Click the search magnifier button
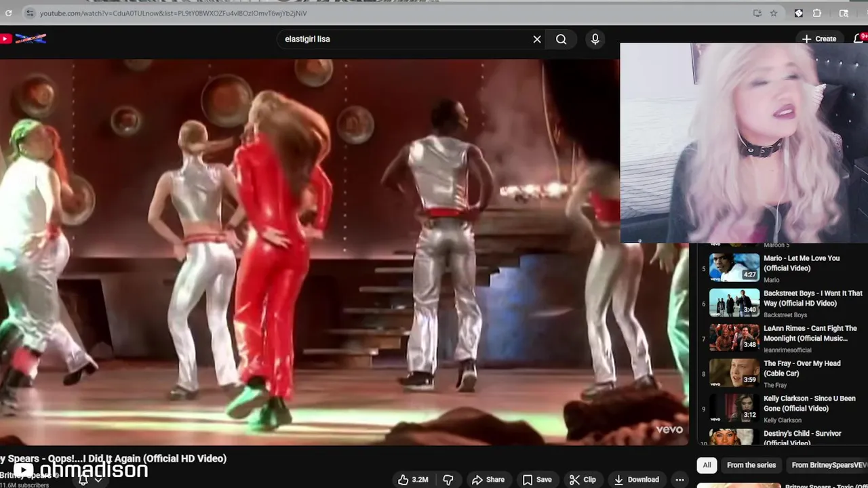The height and width of the screenshot is (488, 868). pyautogui.click(x=561, y=39)
